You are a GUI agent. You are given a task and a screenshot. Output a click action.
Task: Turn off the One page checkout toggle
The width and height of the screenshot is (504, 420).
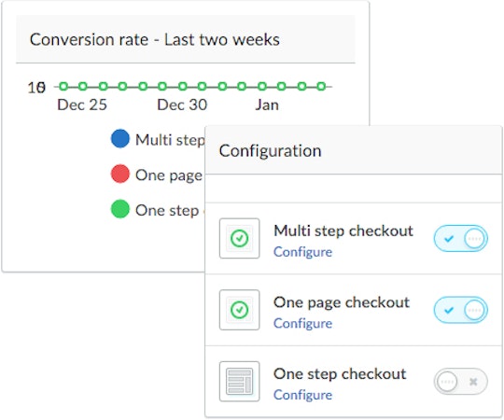coord(461,310)
